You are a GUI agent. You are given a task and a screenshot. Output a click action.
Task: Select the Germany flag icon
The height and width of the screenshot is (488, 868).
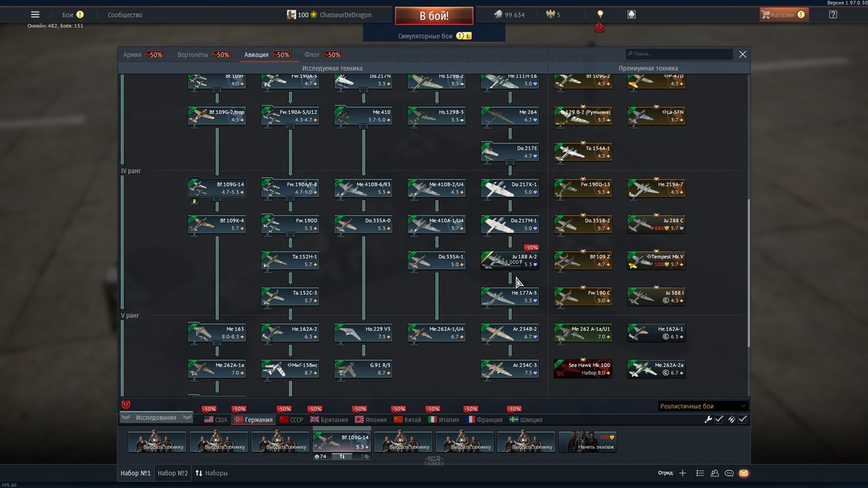point(238,420)
